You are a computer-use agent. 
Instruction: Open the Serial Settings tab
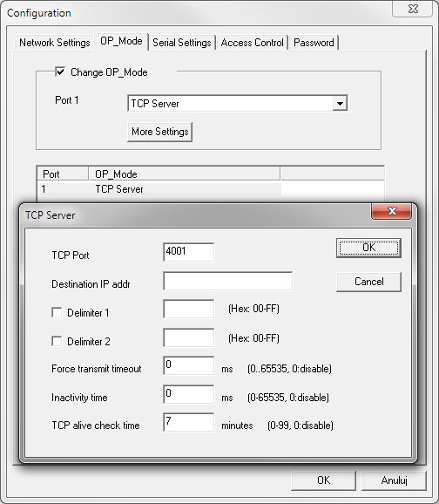[182, 43]
